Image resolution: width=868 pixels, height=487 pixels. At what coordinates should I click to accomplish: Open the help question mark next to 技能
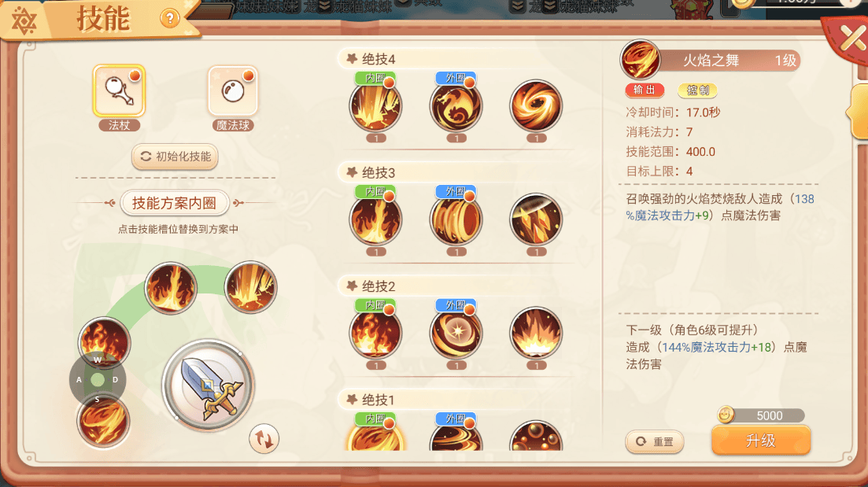[x=169, y=19]
